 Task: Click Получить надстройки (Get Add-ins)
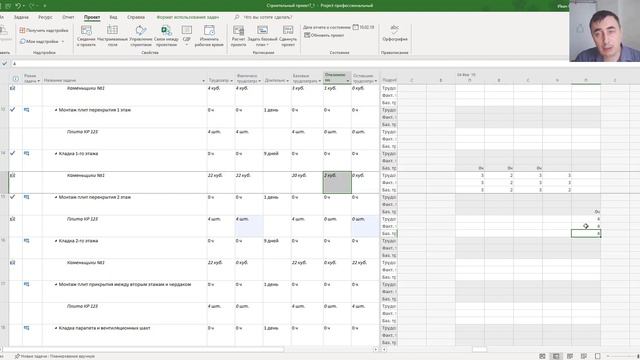pyautogui.click(x=44, y=30)
